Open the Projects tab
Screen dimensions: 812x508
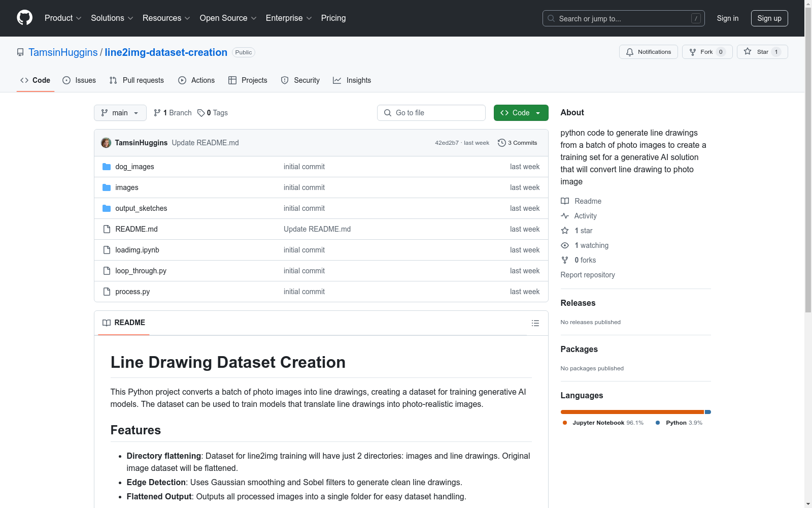[x=248, y=80]
